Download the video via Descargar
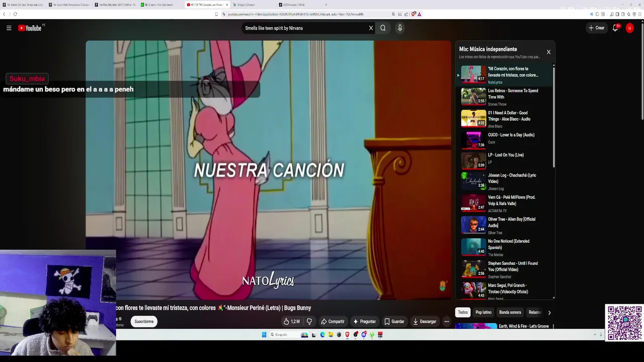Screen dimensions: 644x362 tap(424, 321)
